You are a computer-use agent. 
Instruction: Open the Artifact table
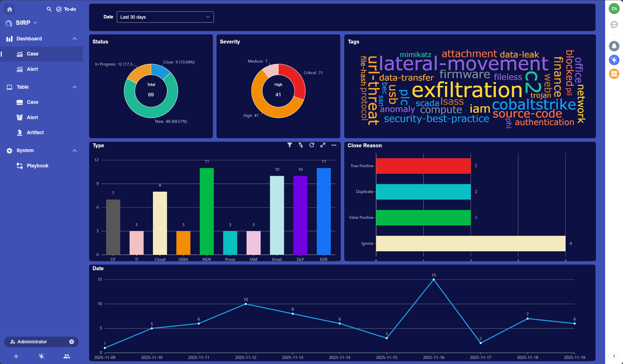pos(35,132)
